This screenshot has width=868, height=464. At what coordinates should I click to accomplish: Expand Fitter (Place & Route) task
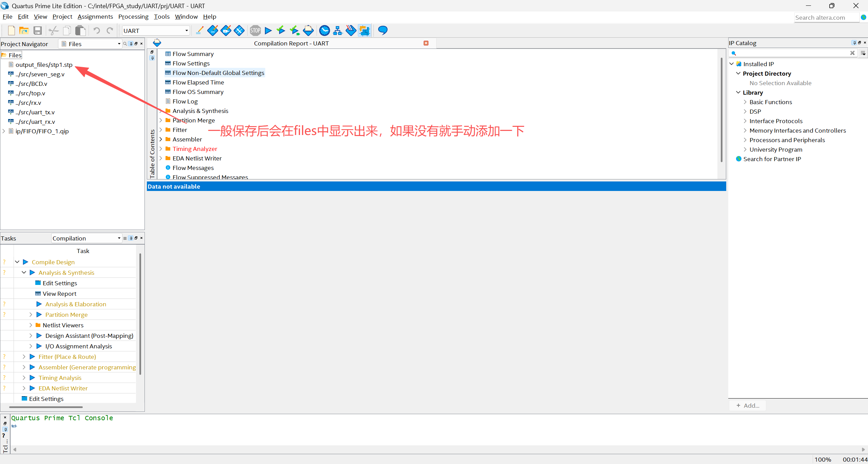click(x=24, y=356)
